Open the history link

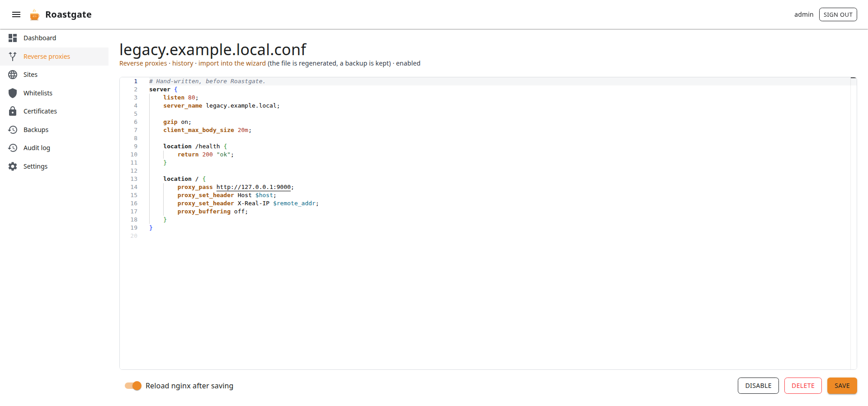[183, 63]
